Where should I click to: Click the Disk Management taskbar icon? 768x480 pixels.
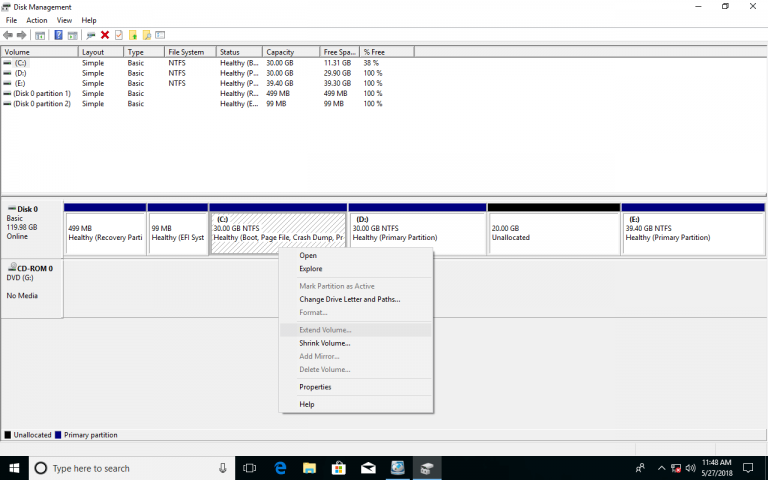coord(427,468)
